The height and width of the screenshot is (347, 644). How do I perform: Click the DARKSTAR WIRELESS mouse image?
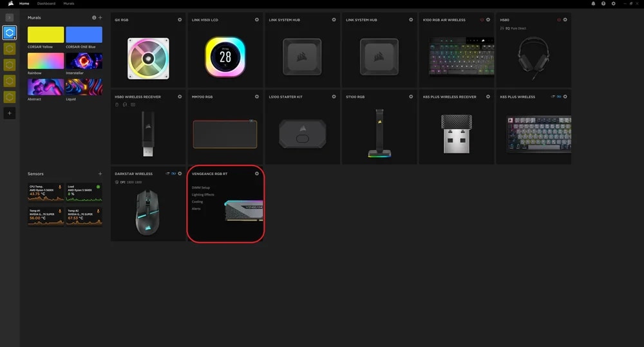[x=147, y=212]
